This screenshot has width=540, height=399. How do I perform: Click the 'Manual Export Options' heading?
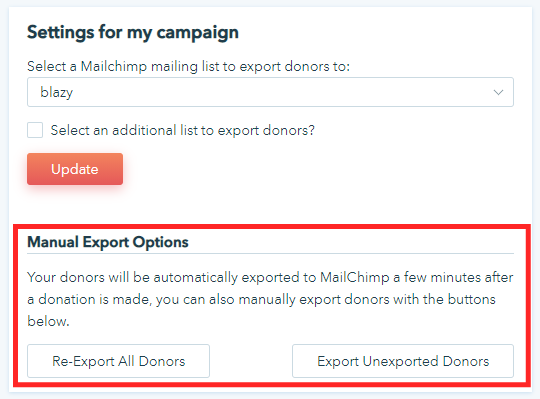click(x=108, y=242)
